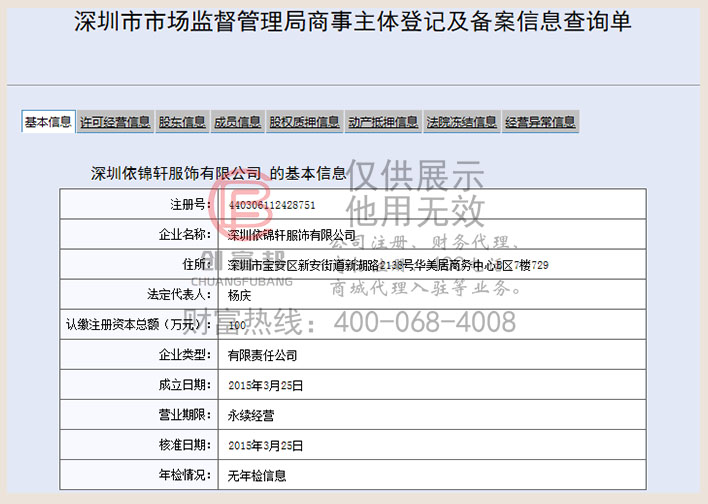Click annual inspection value 无年检信息
708x504 pixels.
(x=256, y=476)
